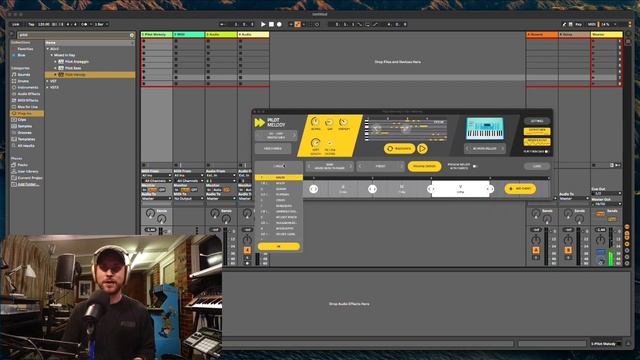Set track 2 monitor to In
This screenshot has width=640, height=360.
pos(177,190)
